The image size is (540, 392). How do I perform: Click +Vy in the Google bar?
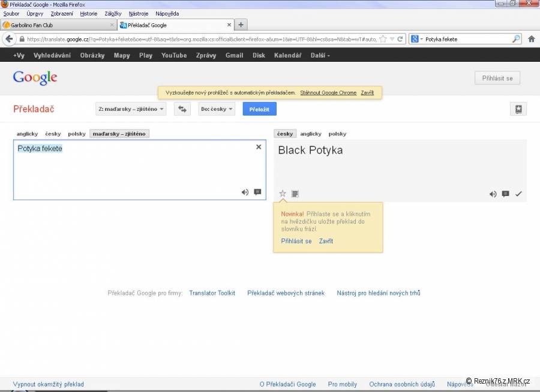pyautogui.click(x=19, y=55)
